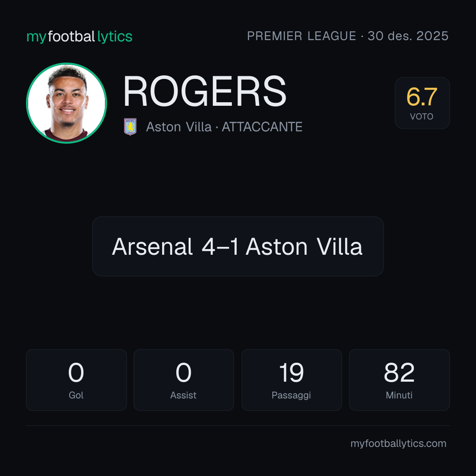The width and height of the screenshot is (476, 476).
Task: Click the 30 des. 2025 date text
Action: coord(408,36)
